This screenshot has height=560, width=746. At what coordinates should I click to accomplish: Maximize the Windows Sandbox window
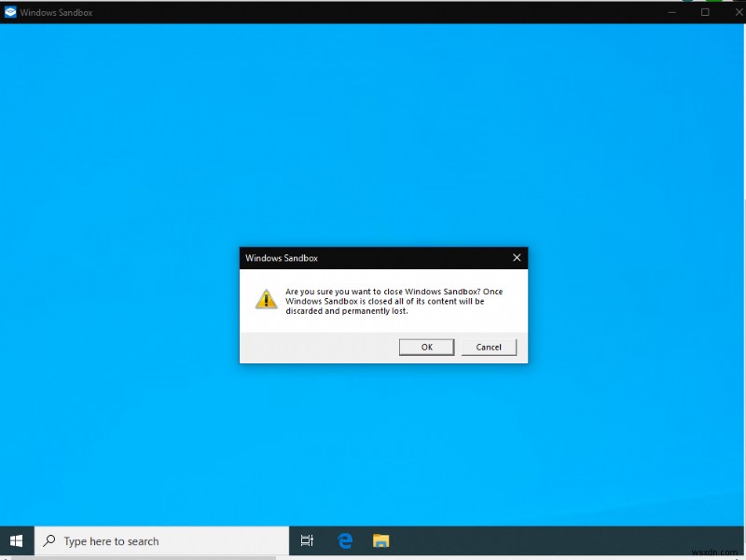point(705,12)
